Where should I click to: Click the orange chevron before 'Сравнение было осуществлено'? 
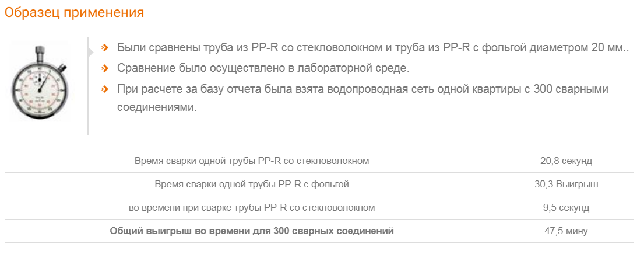tap(105, 68)
